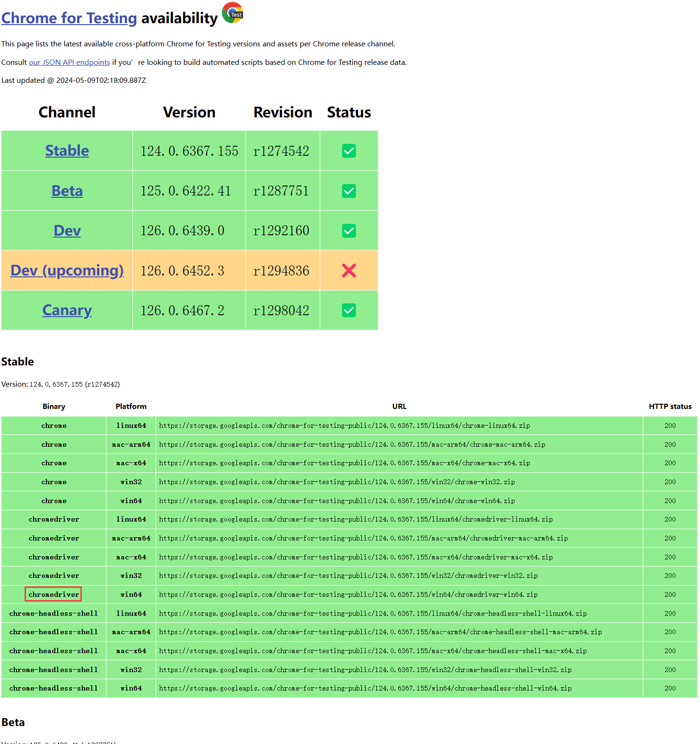Click chromedriver binary cell in linux64 row
This screenshot has width=700, height=744.
(x=54, y=519)
